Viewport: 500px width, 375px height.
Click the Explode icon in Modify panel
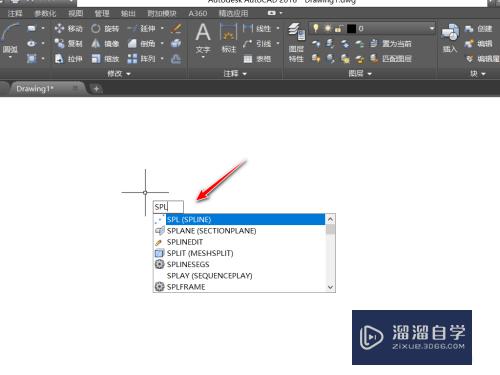point(176,43)
